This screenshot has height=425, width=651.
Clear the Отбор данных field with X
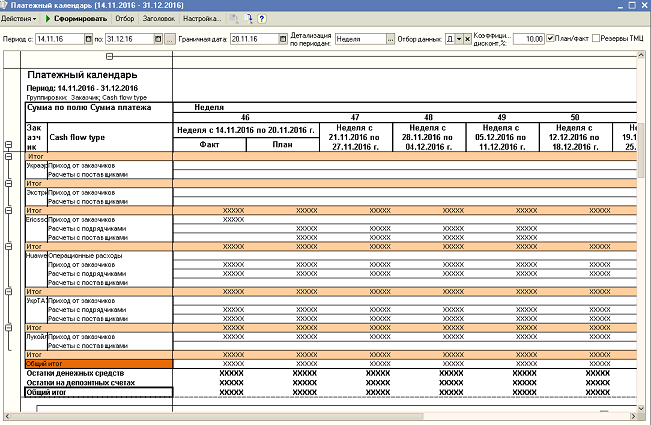(466, 39)
